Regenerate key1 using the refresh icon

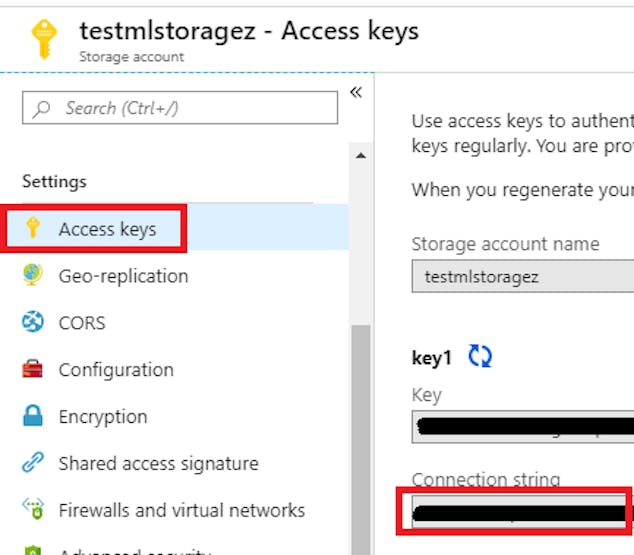pyautogui.click(x=480, y=356)
